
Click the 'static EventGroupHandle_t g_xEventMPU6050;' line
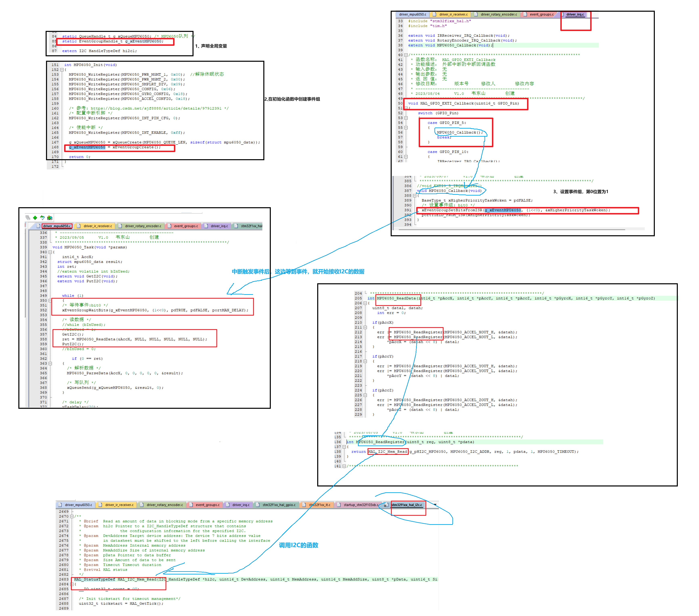pyautogui.click(x=113, y=41)
